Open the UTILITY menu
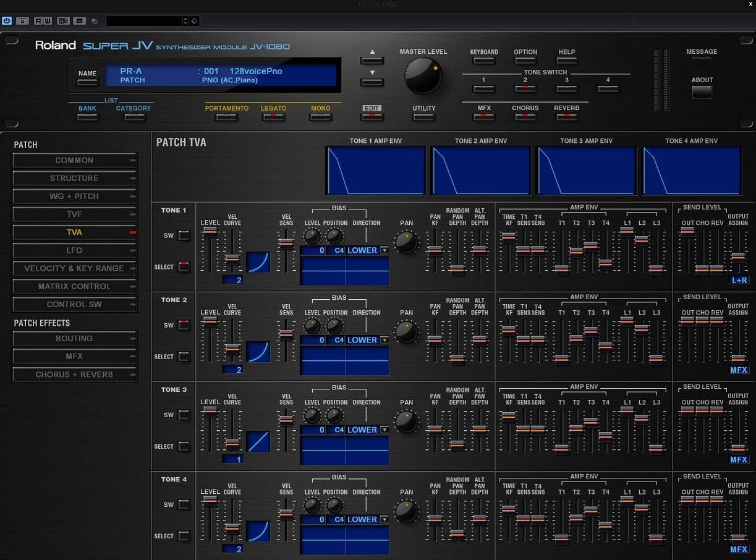Viewport: 756px width, 560px height. (424, 117)
